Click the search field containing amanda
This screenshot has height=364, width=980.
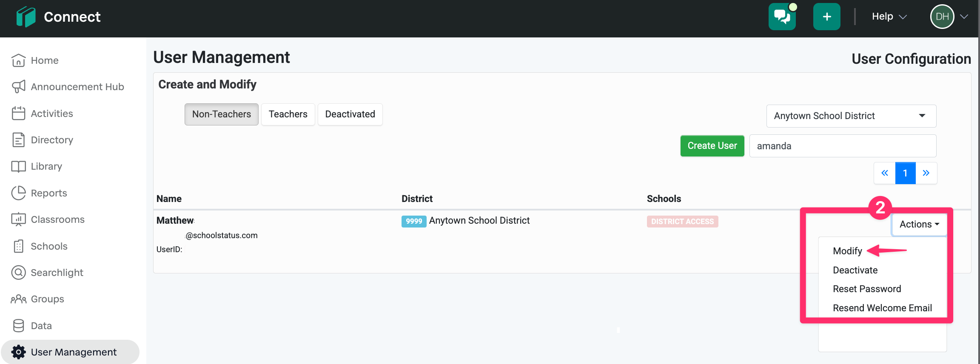click(842, 146)
